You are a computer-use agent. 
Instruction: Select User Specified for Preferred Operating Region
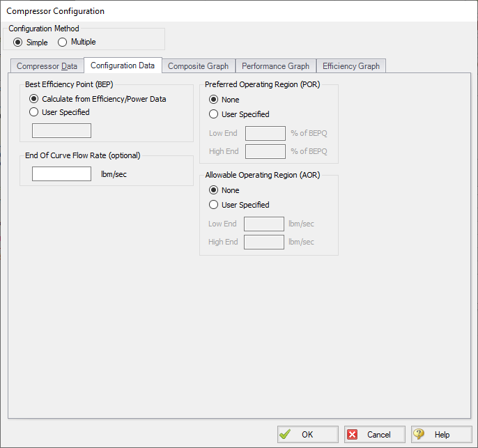[214, 114]
